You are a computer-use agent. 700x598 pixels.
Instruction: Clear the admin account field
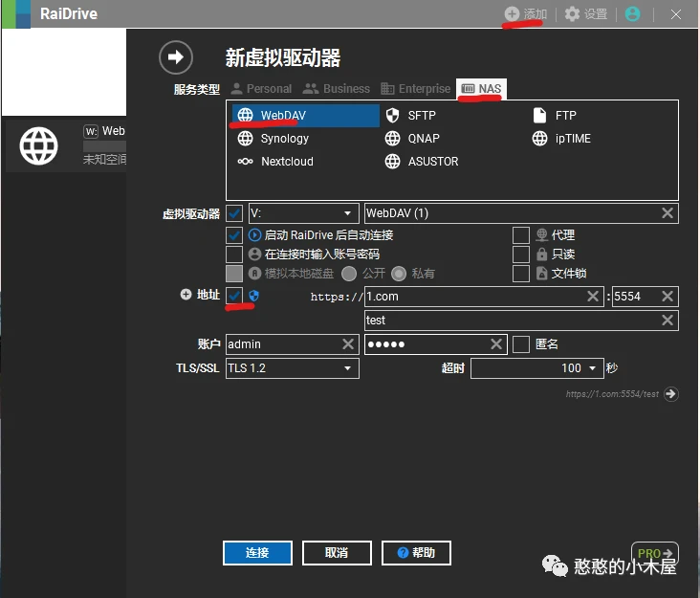point(348,343)
